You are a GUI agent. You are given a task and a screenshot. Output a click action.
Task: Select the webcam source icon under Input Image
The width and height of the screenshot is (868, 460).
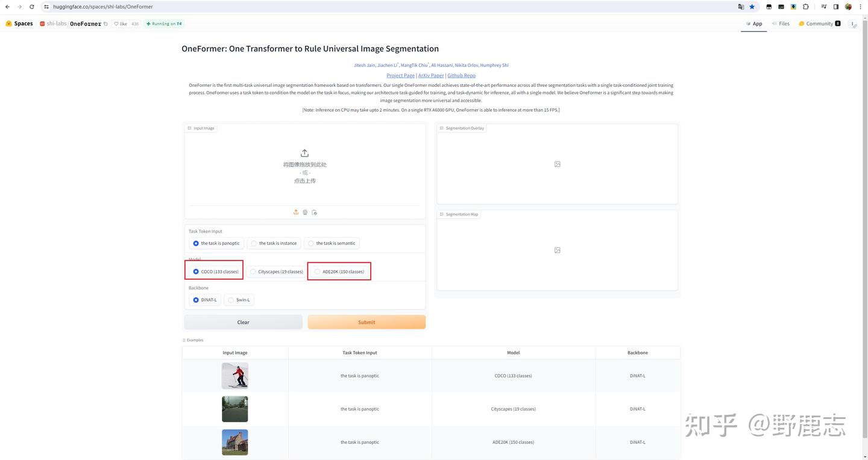(305, 212)
